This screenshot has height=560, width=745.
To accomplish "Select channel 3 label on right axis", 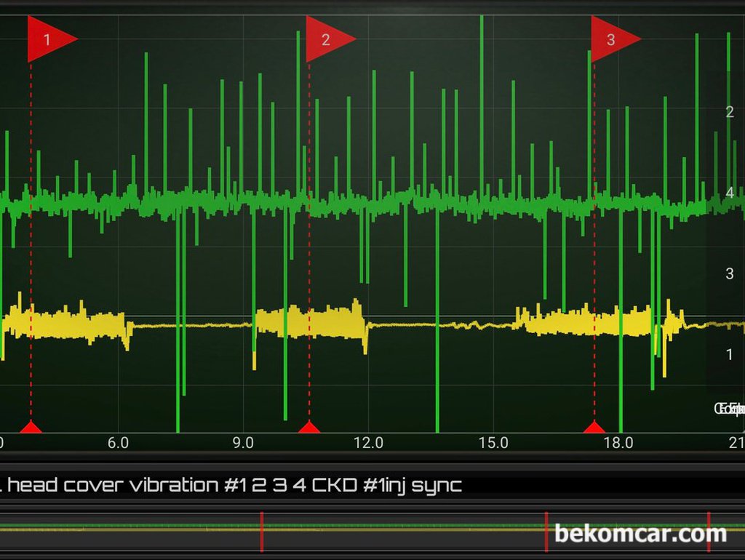I will click(730, 273).
